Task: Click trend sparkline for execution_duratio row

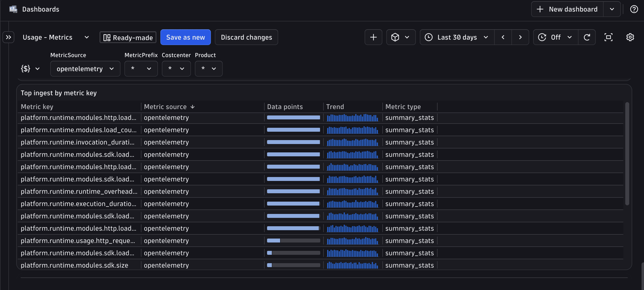Action: click(x=353, y=204)
